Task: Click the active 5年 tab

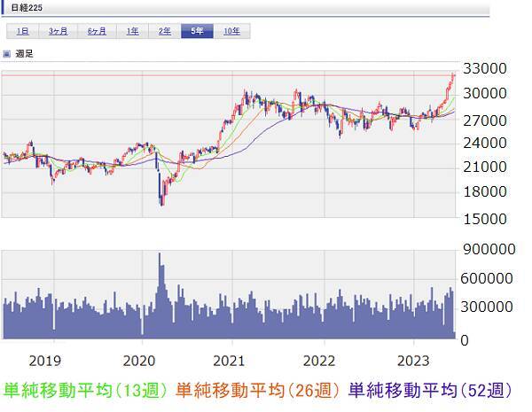Action: click(x=197, y=31)
